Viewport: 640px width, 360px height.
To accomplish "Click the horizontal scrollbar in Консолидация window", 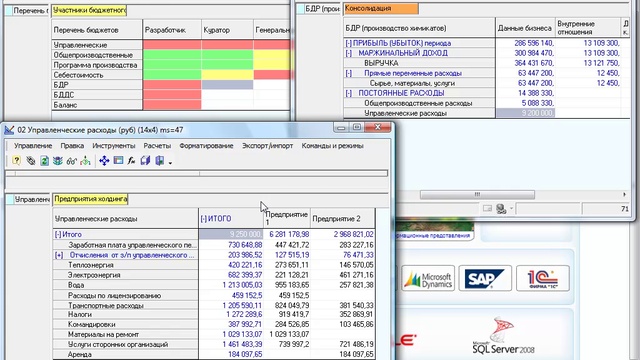I will coord(477,195).
